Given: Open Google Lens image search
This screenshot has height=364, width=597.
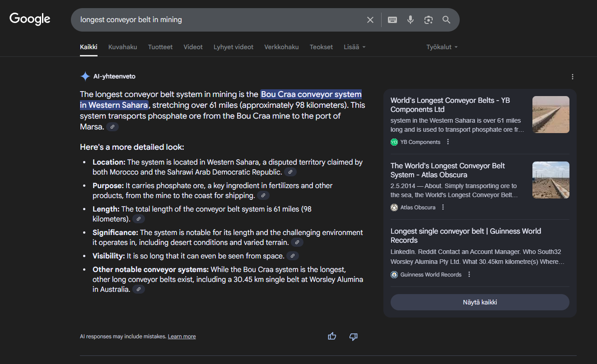Looking at the screenshot, I should (x=428, y=20).
